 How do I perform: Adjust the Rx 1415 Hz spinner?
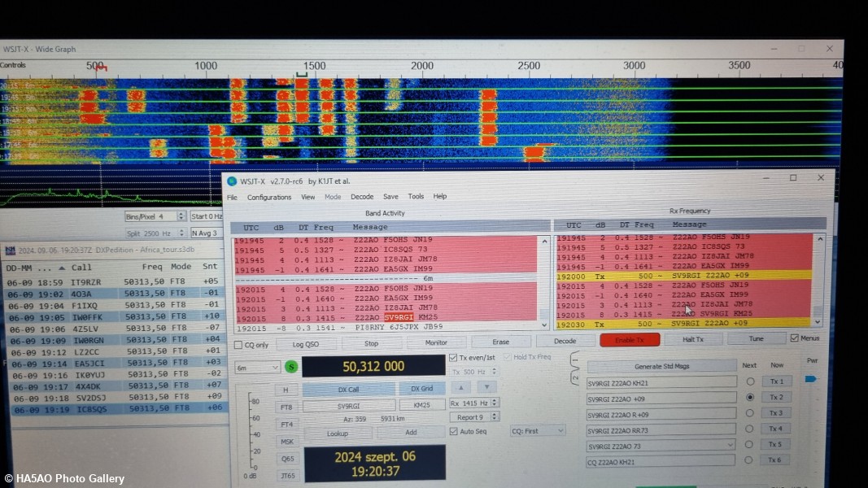(495, 403)
